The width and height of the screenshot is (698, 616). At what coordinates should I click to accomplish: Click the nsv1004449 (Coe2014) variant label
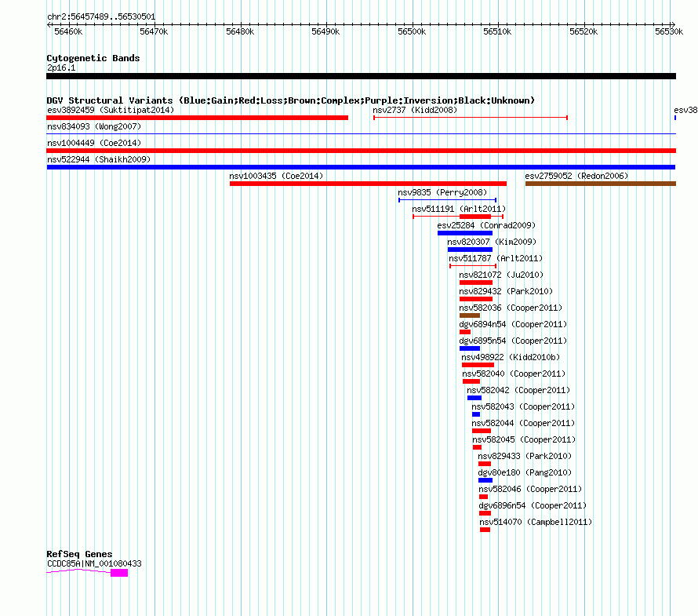coord(94,143)
